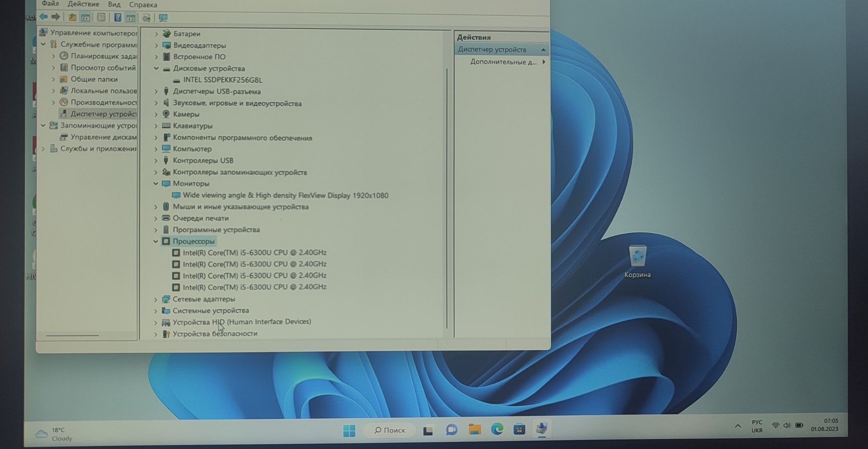The height and width of the screenshot is (449, 868).
Task: Expand Службы и приложения in left tree
Action: click(43, 149)
